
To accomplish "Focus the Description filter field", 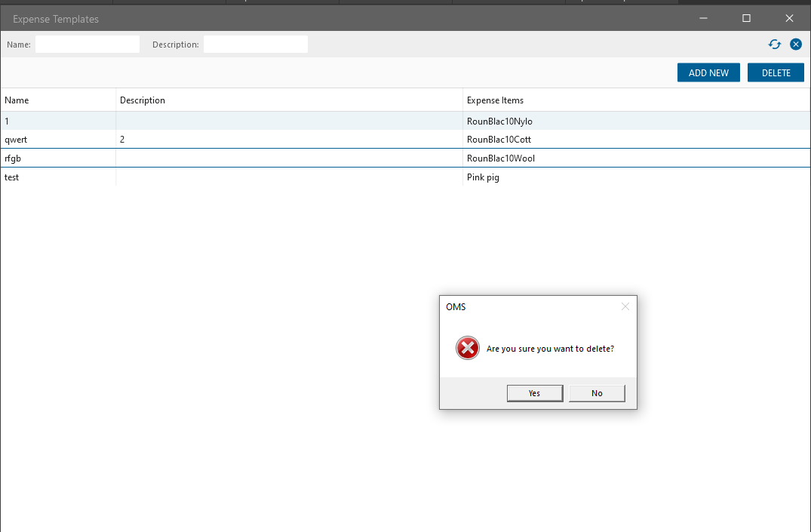I will tap(256, 45).
